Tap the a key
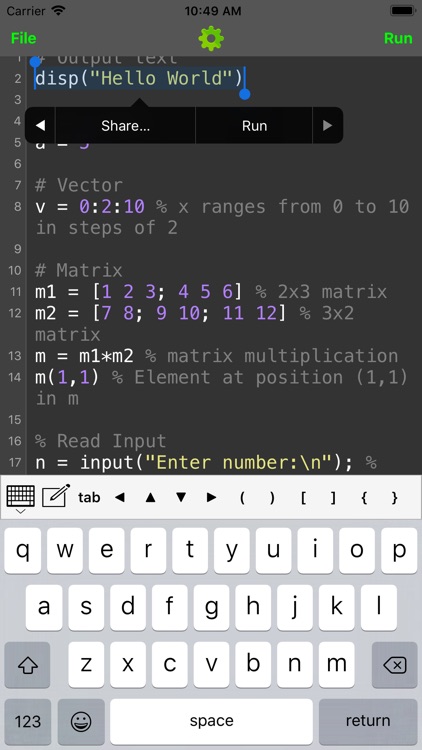Image resolution: width=422 pixels, height=750 pixels. [44, 607]
